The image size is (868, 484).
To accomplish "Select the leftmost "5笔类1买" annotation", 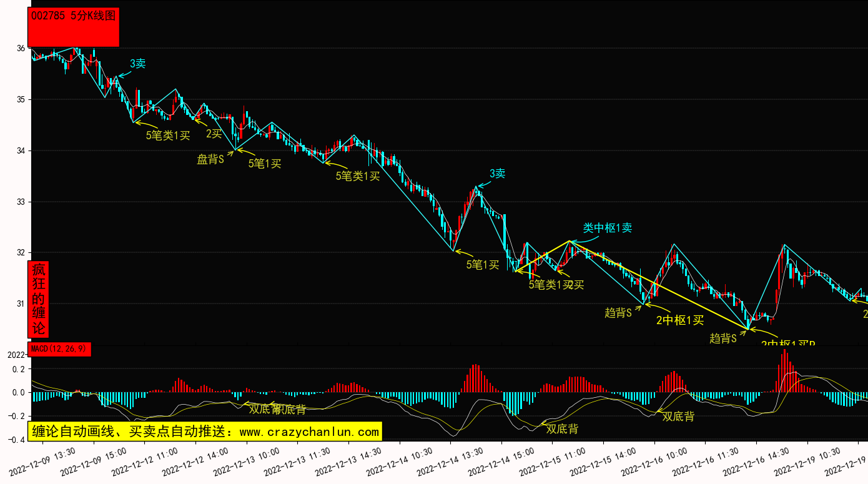I will tap(168, 134).
